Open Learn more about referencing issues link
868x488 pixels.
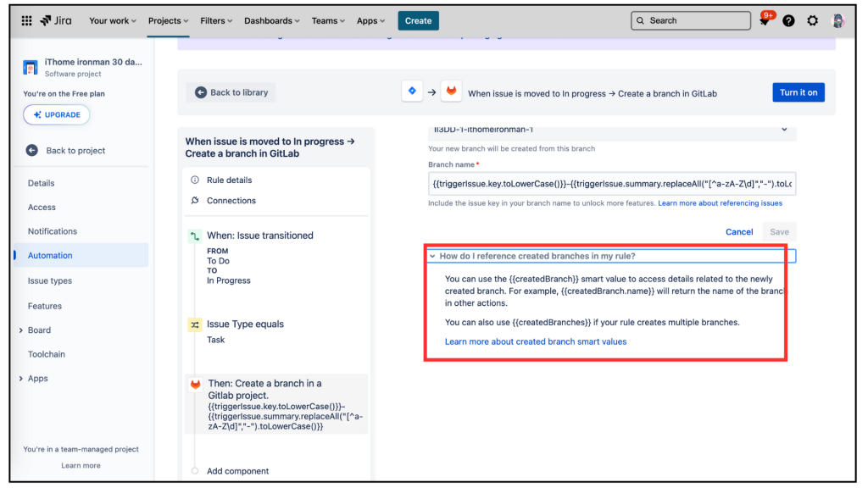pos(720,203)
